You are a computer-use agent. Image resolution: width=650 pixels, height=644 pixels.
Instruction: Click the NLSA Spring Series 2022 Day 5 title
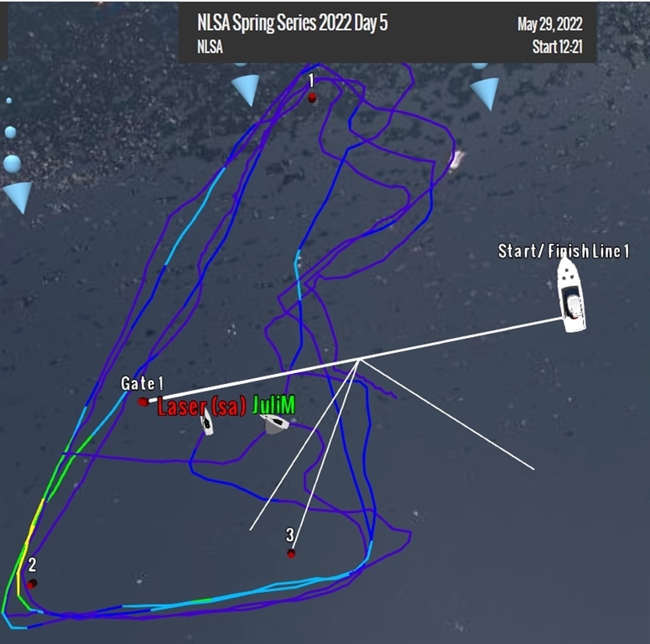coord(292,23)
